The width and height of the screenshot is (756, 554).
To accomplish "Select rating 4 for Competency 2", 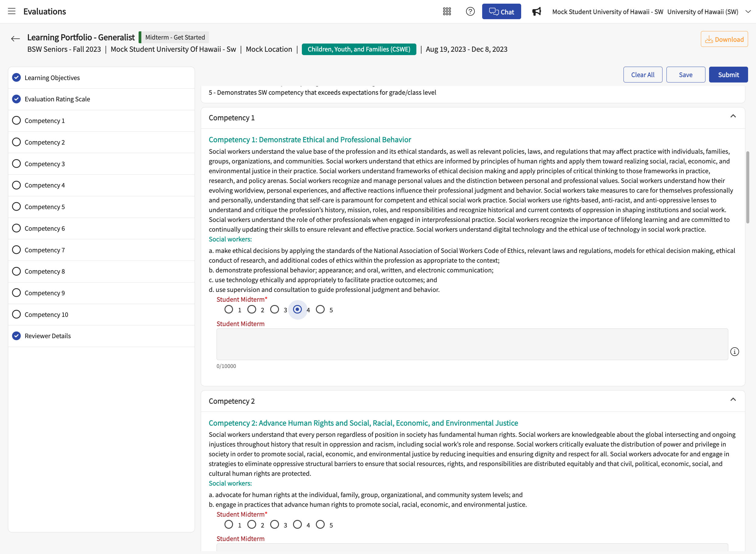I will 297,524.
